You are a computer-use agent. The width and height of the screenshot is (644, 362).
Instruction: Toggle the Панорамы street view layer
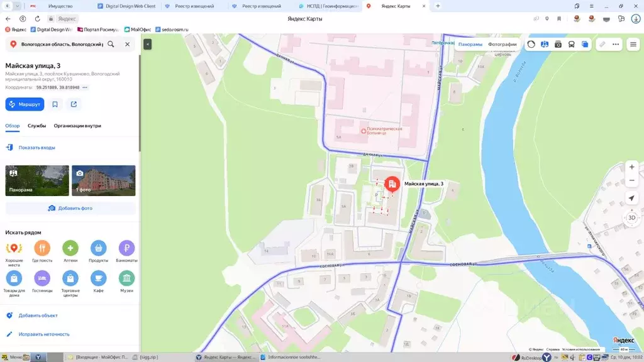click(470, 45)
